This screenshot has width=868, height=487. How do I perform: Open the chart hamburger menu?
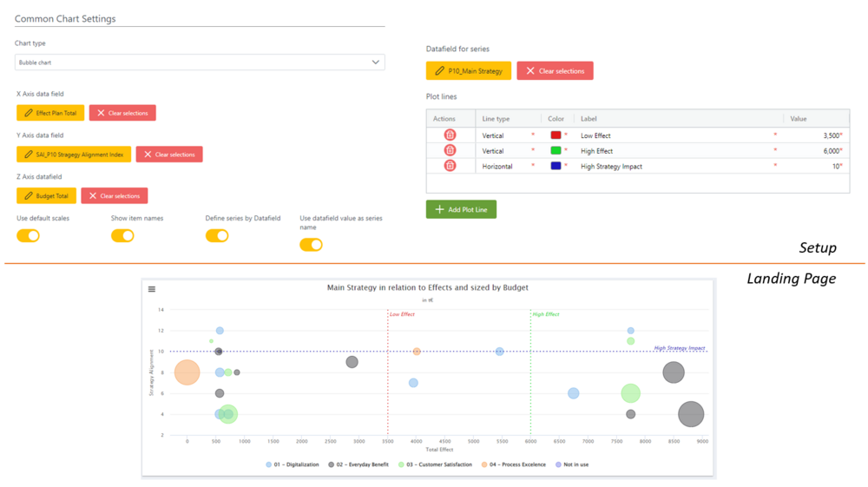click(x=152, y=289)
